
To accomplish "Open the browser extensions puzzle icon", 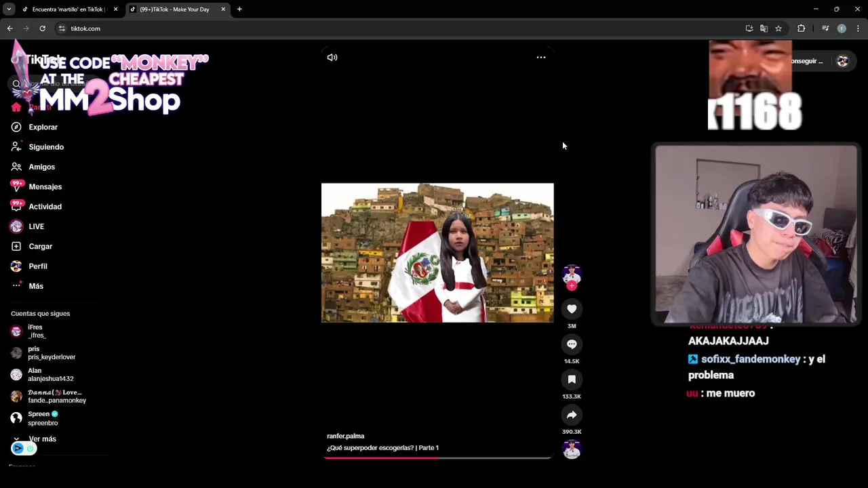I will [x=801, y=28].
